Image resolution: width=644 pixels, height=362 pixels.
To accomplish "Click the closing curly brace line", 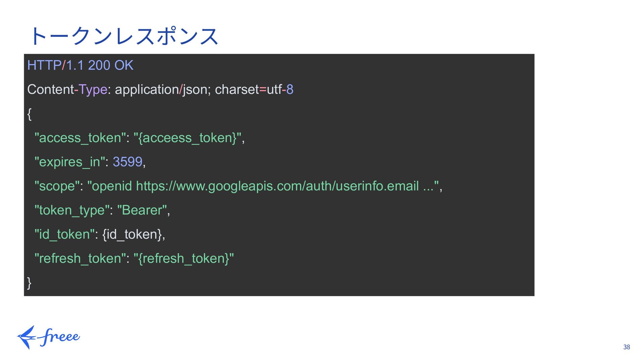I will pos(30,283).
